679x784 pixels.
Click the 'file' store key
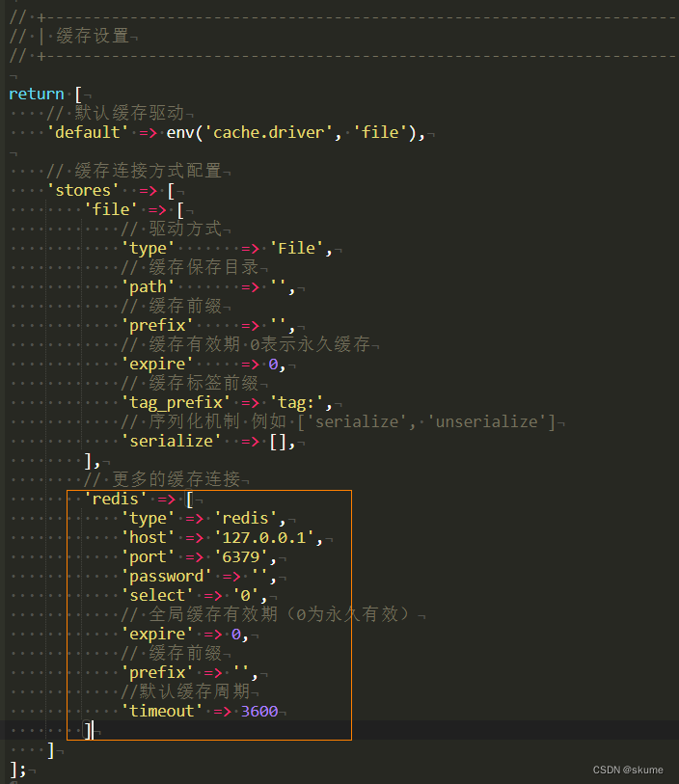tap(111, 209)
